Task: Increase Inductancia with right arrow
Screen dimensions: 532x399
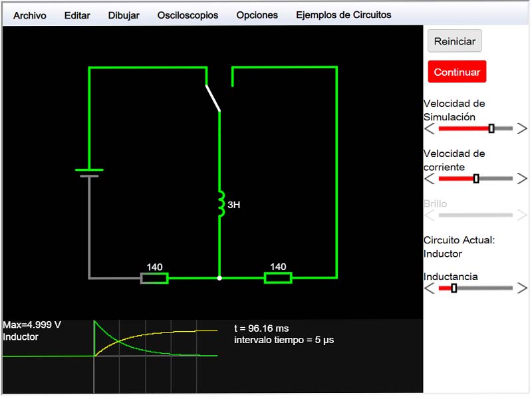Action: 522,289
